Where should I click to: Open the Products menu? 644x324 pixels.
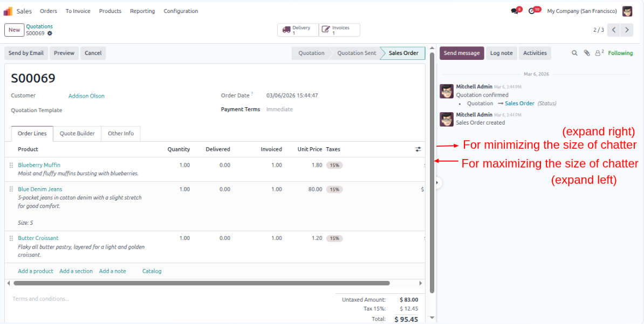(x=110, y=11)
